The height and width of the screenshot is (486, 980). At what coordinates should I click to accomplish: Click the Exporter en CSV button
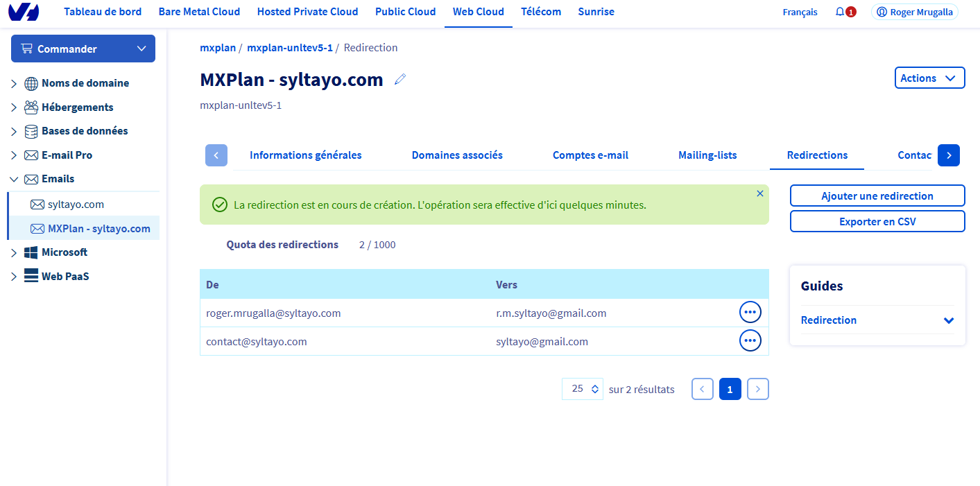coord(877,221)
